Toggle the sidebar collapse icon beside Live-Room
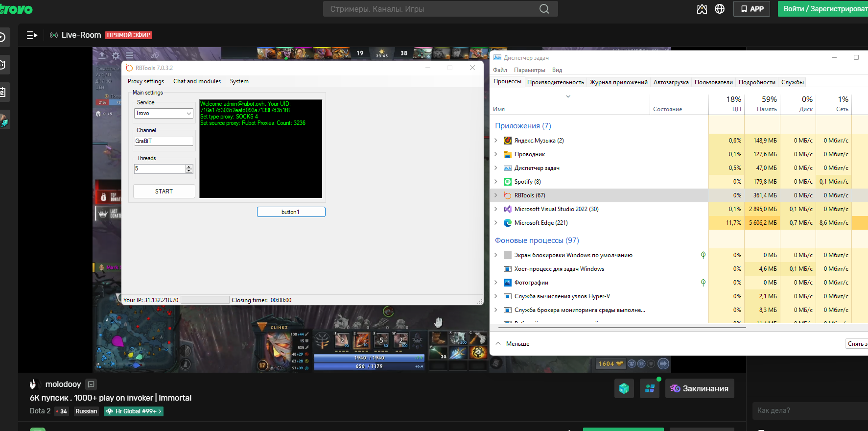 tap(32, 35)
